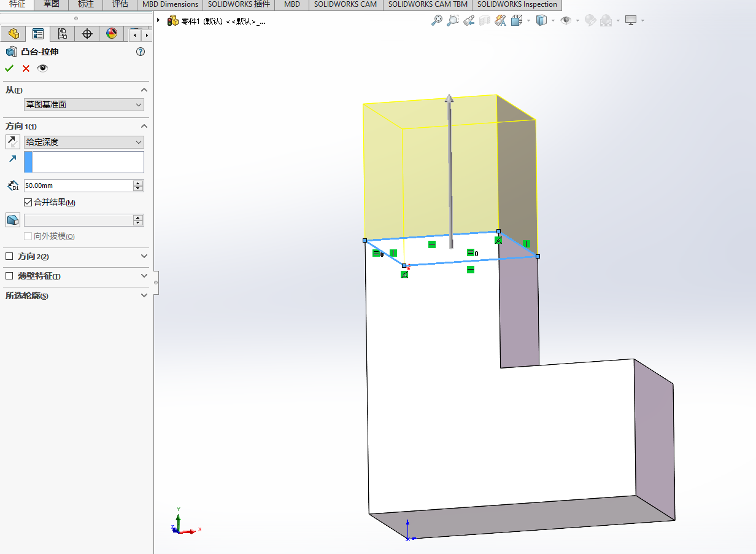Click the reverse direction arrow button
The image size is (756, 554).
click(12, 142)
